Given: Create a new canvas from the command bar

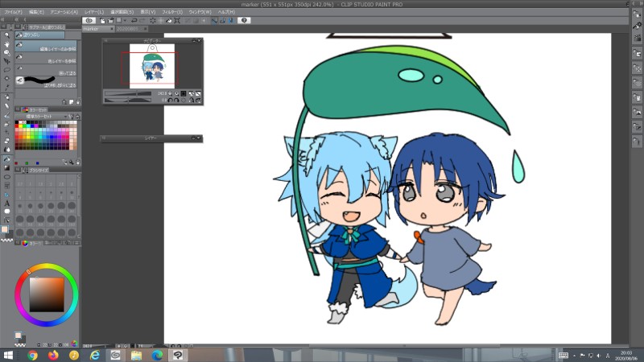Looking at the screenshot, I should pyautogui.click(x=102, y=20).
